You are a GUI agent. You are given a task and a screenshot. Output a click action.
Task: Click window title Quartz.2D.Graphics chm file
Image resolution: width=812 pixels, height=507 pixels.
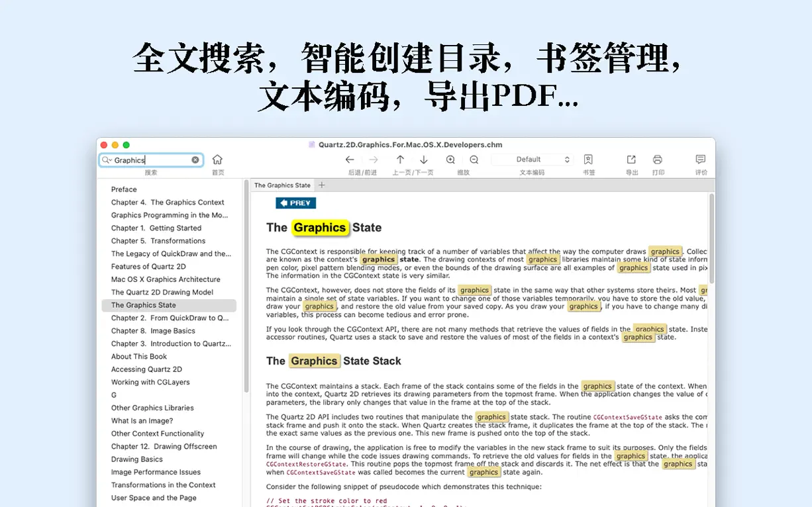(410, 144)
